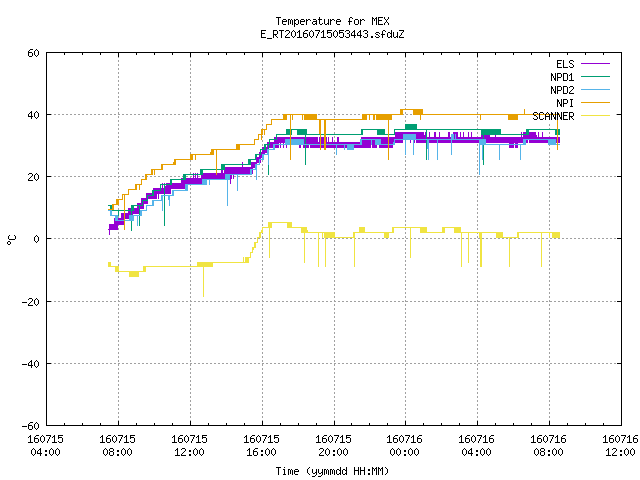Click the chart title 'Temperature for MEX'
Viewport: 640px width, 480px height.
pyautogui.click(x=332, y=21)
